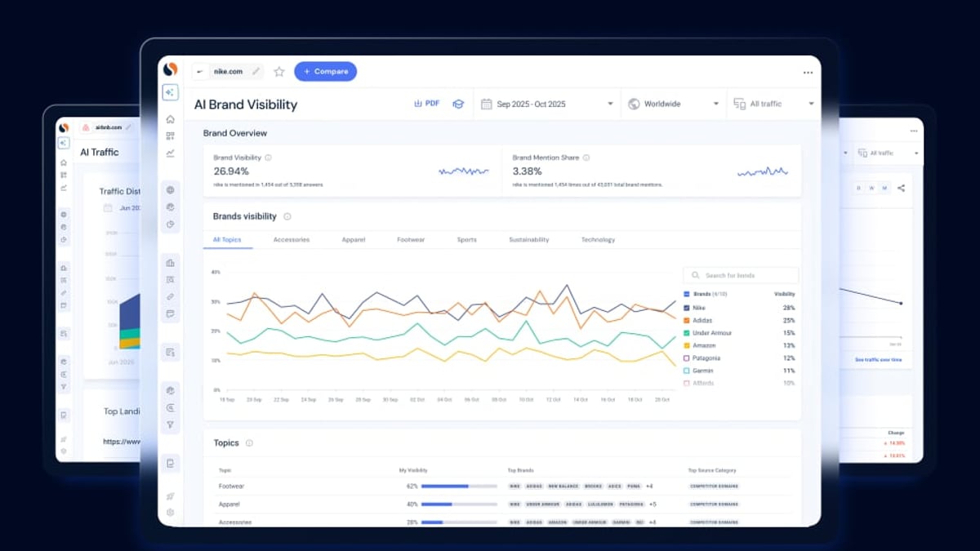Click the Apparel 40% visibility bar

click(459, 504)
